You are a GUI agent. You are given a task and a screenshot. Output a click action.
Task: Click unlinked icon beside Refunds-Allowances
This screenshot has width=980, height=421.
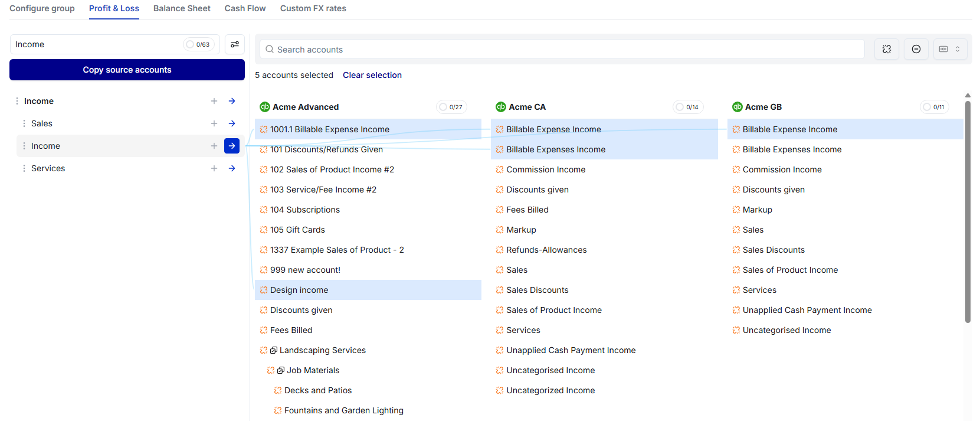[x=500, y=250]
